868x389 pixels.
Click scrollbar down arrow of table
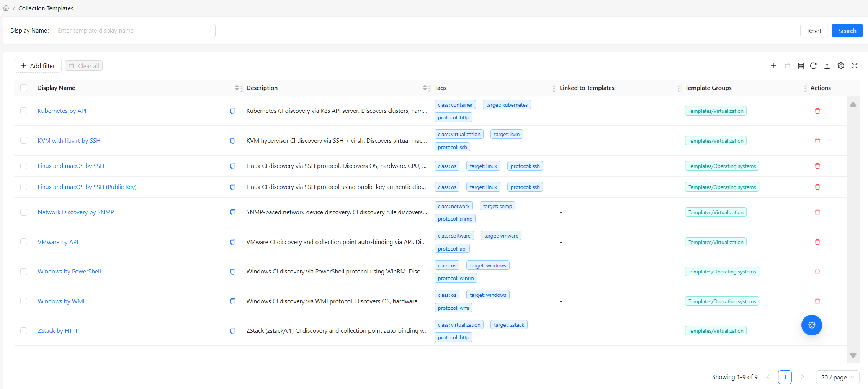tap(853, 355)
